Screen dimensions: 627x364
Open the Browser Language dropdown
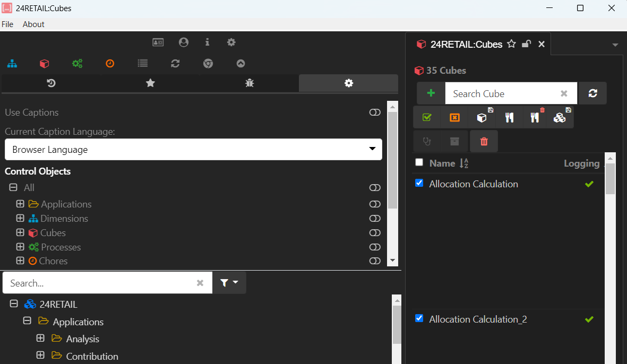(x=194, y=150)
